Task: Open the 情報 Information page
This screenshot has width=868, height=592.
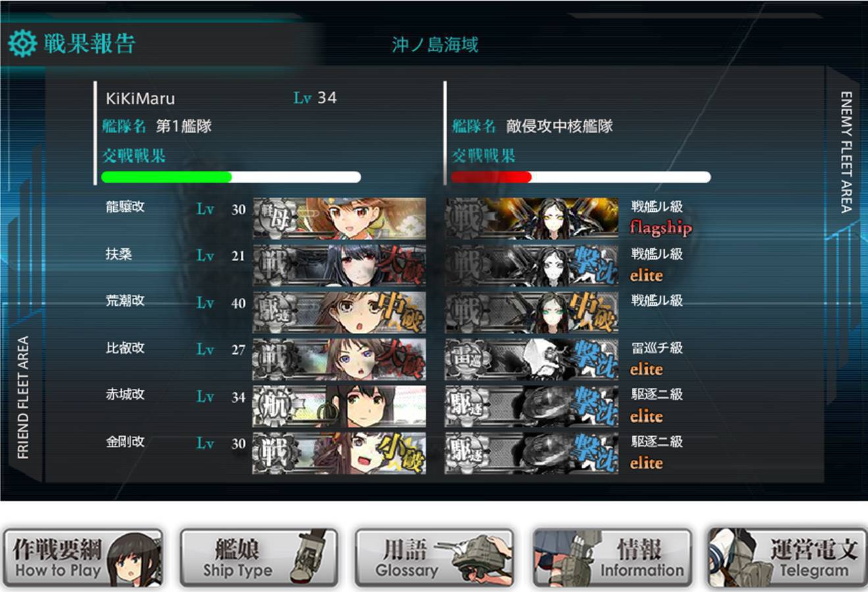Action: (612, 558)
